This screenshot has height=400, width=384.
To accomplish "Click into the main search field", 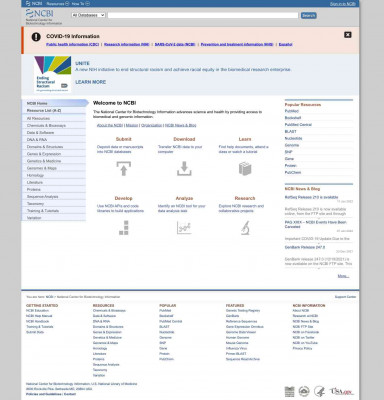I will tap(203, 15).
